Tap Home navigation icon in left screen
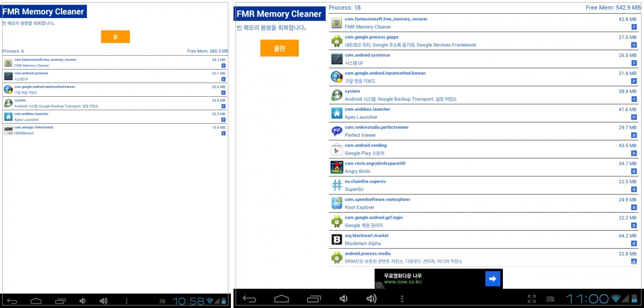 click(36, 301)
